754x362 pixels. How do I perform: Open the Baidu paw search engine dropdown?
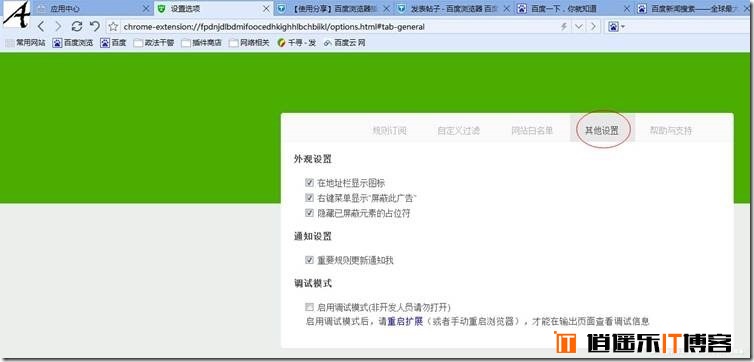pos(616,26)
